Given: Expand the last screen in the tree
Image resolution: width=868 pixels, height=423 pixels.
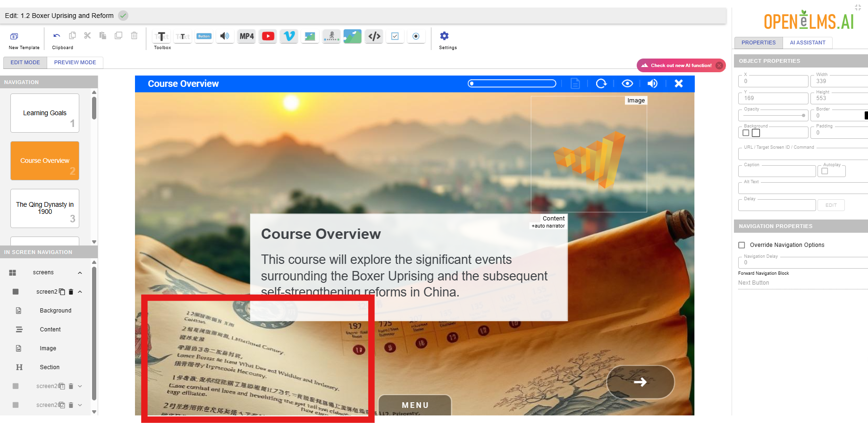Looking at the screenshot, I should 80,405.
